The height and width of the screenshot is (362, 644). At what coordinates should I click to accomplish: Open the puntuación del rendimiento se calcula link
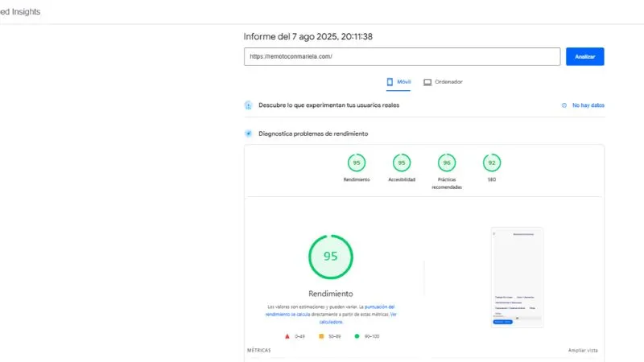click(330, 311)
